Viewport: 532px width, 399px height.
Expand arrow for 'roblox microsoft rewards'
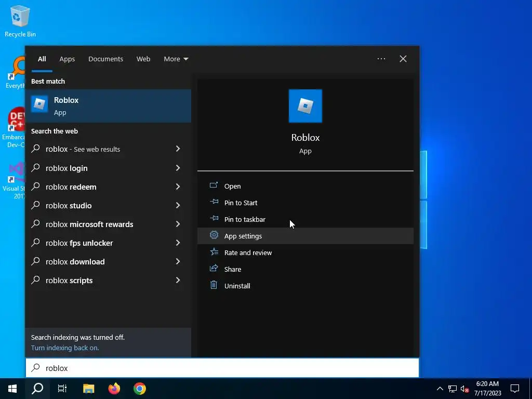click(x=178, y=223)
